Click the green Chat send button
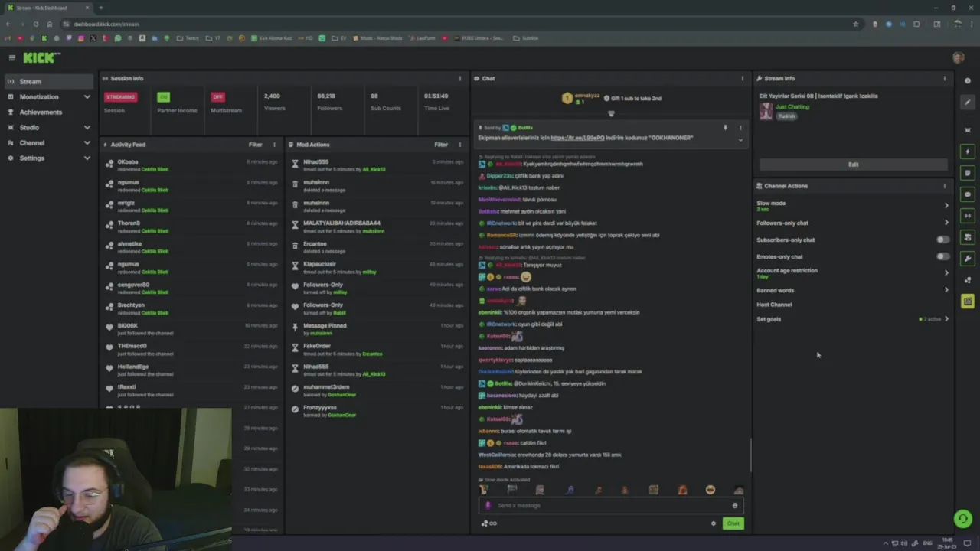980x551 pixels. (733, 523)
